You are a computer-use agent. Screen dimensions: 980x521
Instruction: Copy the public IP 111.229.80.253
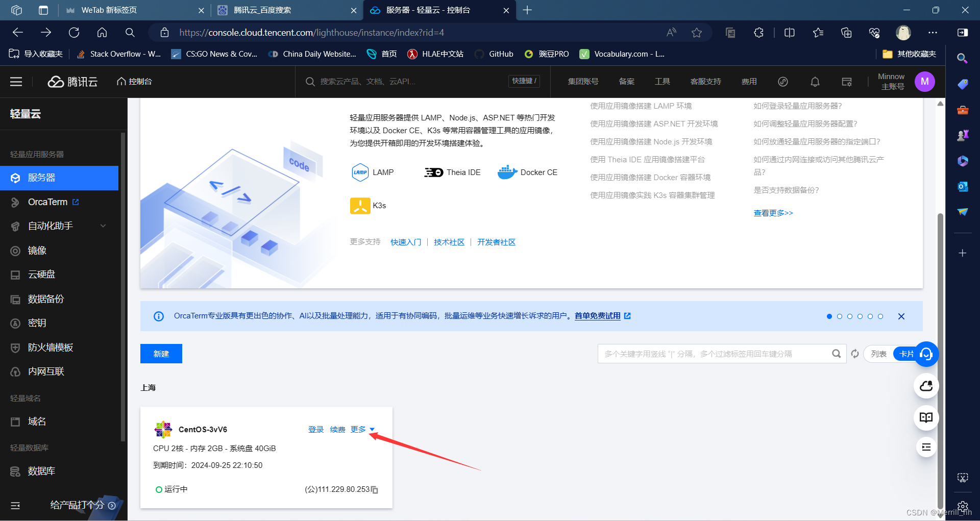click(375, 490)
